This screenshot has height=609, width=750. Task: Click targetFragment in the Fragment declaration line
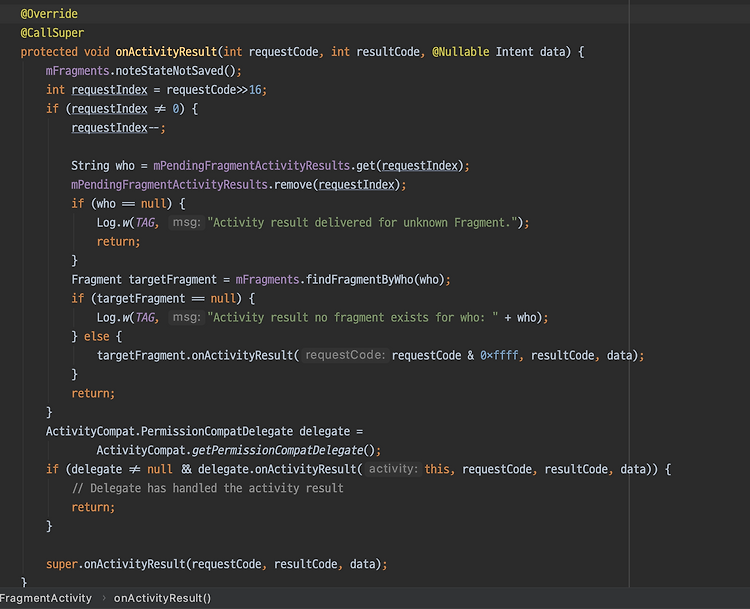[x=173, y=279]
